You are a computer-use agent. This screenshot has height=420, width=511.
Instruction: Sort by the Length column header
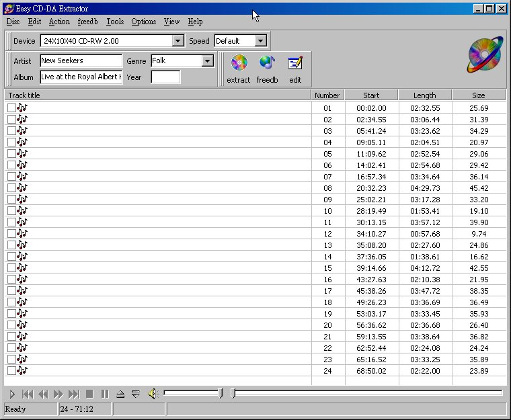tap(425, 95)
